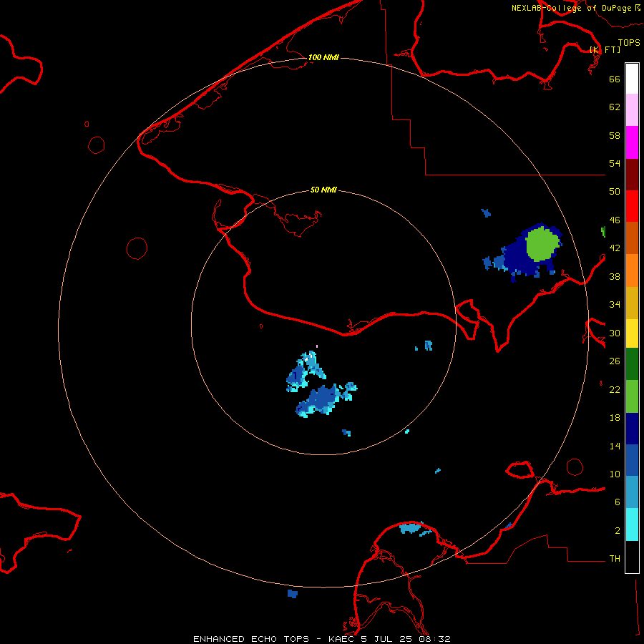Image resolution: width=644 pixels, height=644 pixels.
Task: Click the "6" legend value
Action: (x=617, y=502)
